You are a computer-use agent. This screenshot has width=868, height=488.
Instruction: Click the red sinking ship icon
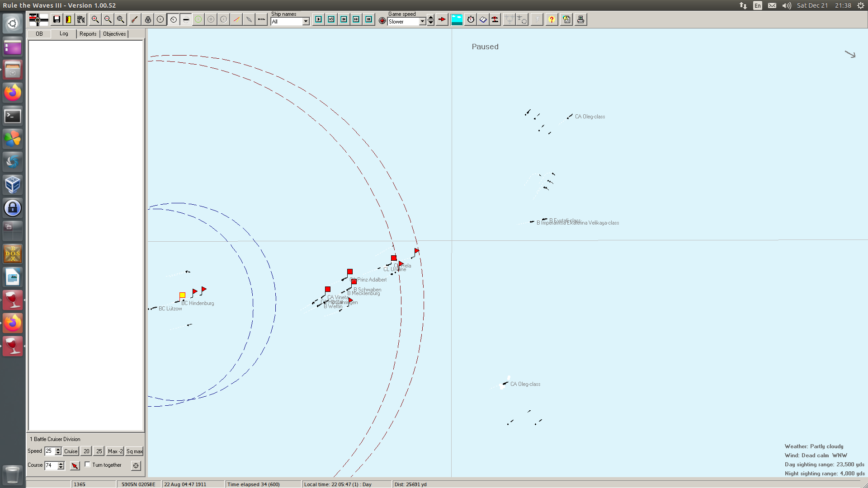coord(495,19)
